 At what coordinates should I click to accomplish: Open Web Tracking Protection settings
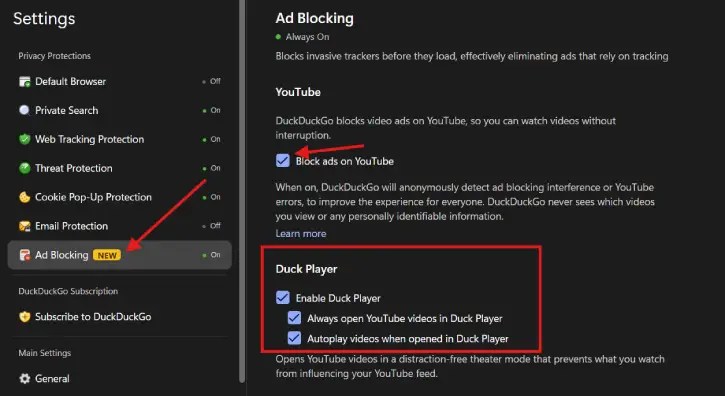point(119,139)
